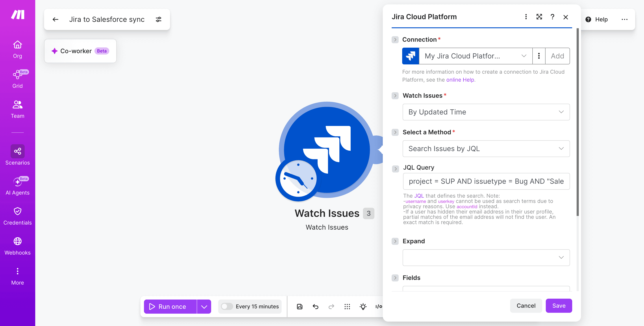Expand the Jira panel to fullscreen
Viewport: 644px width, 326px height.
tap(539, 17)
